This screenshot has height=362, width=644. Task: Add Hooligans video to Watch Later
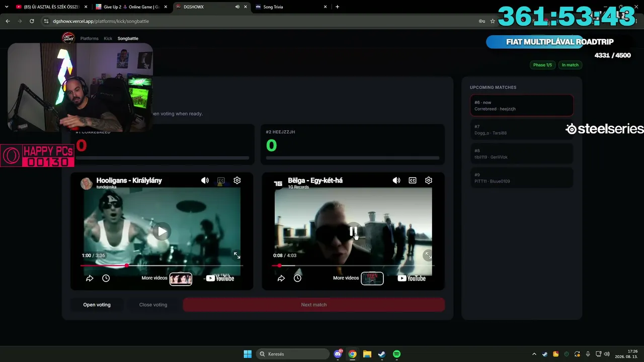[x=106, y=278]
